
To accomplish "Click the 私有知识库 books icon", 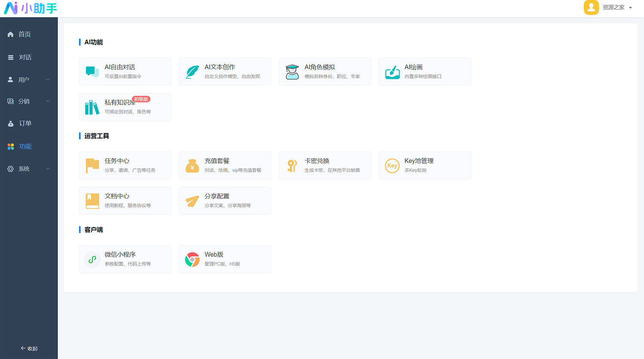I will [92, 107].
